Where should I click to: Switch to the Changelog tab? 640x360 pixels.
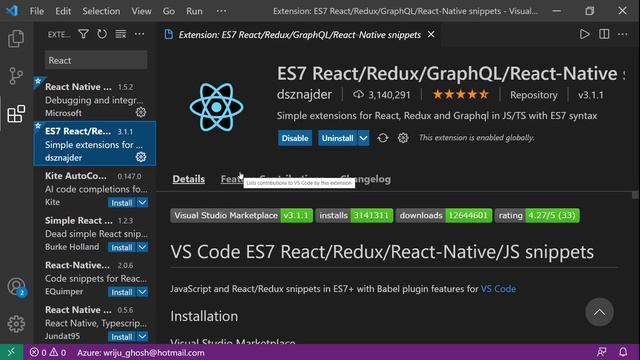365,179
